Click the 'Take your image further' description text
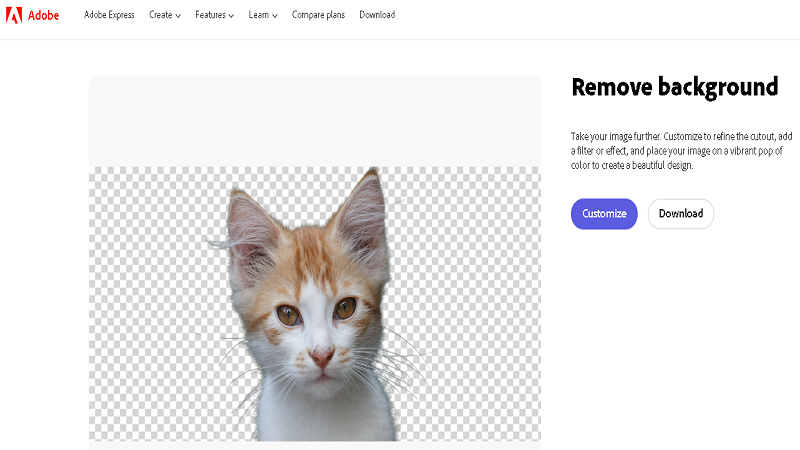 coord(681,151)
